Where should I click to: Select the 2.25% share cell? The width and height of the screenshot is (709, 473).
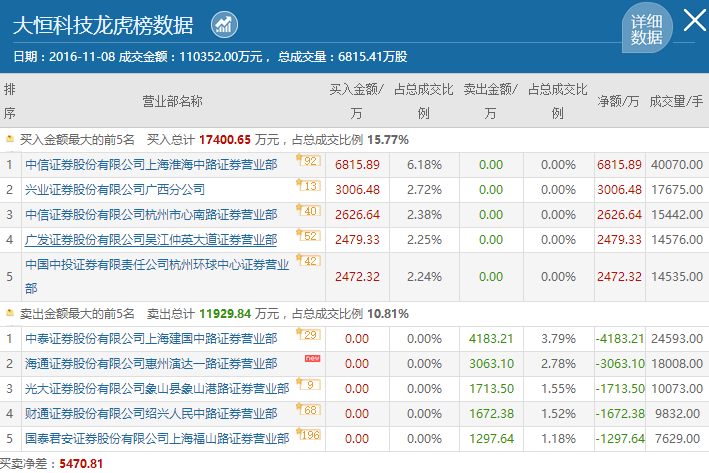coord(424,240)
